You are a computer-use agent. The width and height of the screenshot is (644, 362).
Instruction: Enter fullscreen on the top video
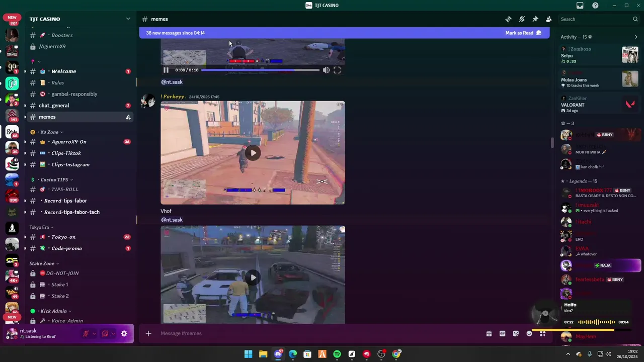[x=337, y=70]
